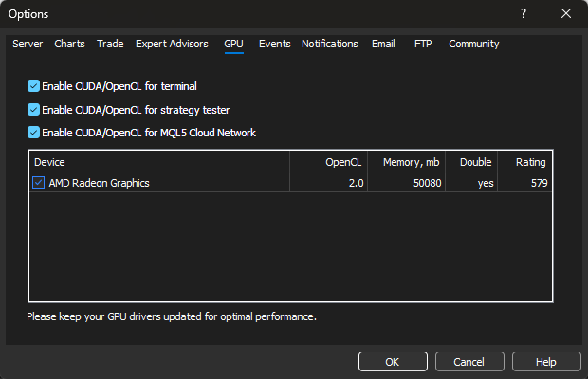Open the Email settings tab

[x=383, y=44]
